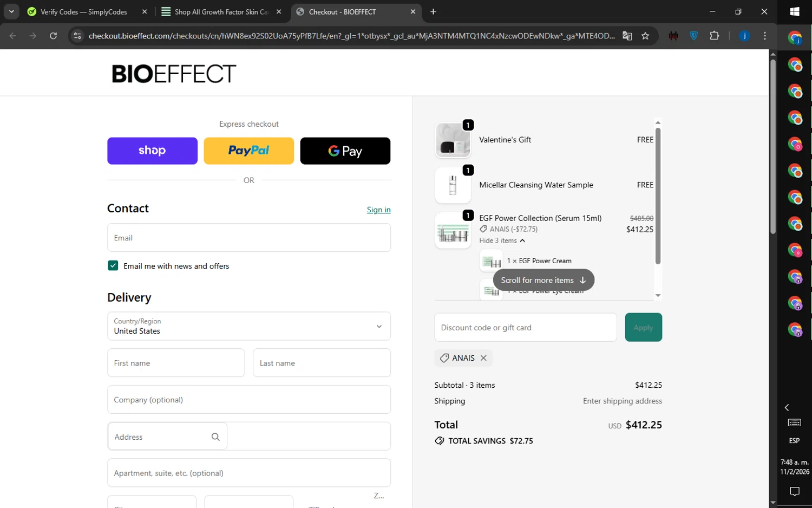Uncheck Email me with news and offers

coord(113,265)
